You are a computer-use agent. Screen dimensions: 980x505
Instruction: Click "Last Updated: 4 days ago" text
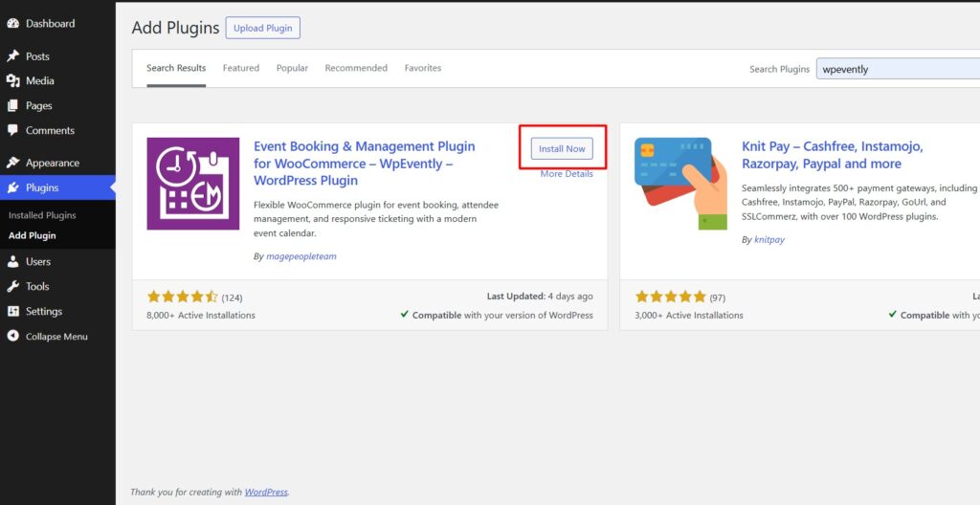pos(540,296)
